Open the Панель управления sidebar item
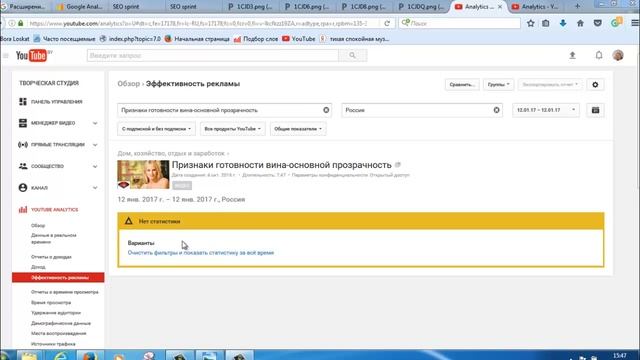The height and width of the screenshot is (360, 640). coord(56,102)
